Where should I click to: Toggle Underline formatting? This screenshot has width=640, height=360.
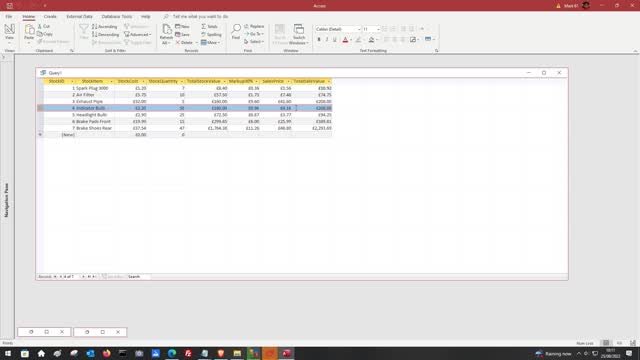pos(335,40)
